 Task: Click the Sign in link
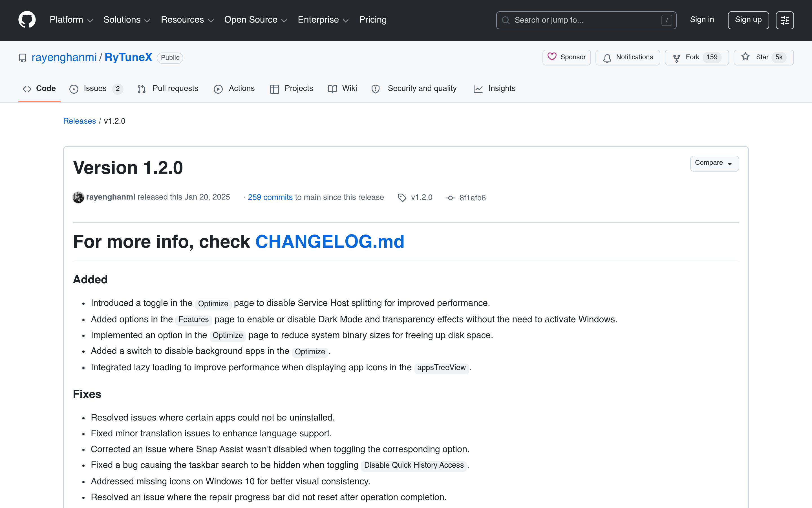coord(701,20)
